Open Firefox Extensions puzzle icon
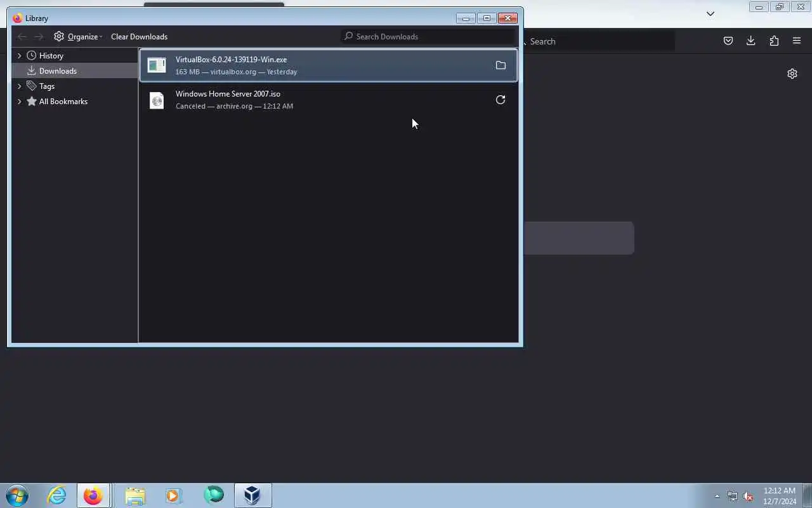The height and width of the screenshot is (508, 812). click(x=774, y=41)
